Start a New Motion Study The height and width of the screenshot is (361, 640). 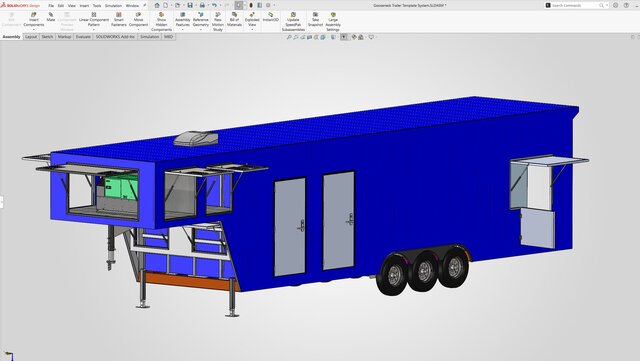[218, 22]
